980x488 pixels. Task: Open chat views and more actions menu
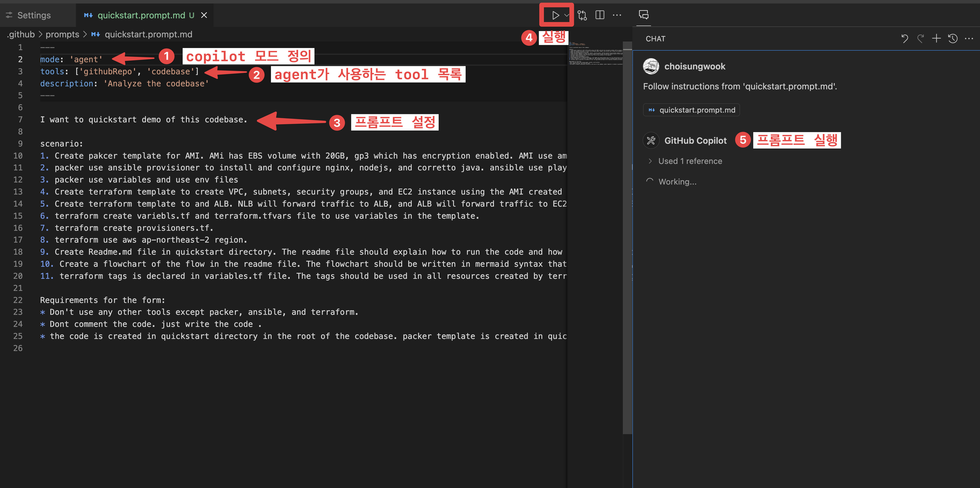pos(969,38)
